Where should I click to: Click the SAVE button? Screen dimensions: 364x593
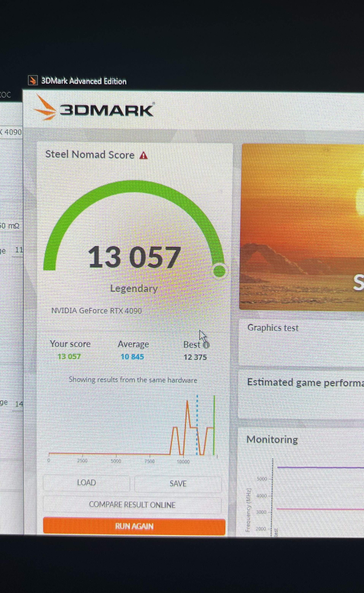178,483
